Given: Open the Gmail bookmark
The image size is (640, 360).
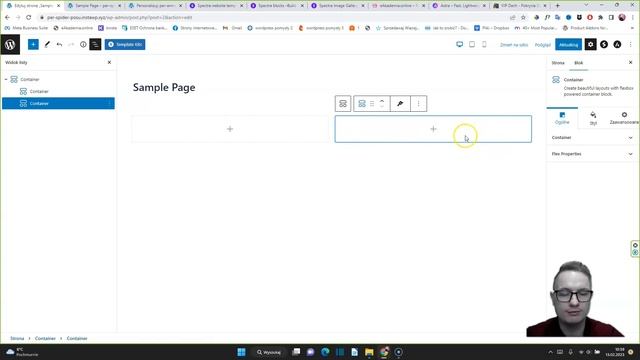Looking at the screenshot, I should coord(232,28).
